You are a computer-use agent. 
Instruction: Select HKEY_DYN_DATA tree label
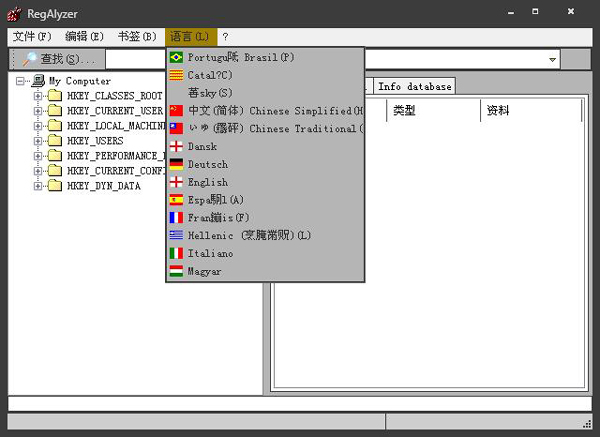click(104, 186)
